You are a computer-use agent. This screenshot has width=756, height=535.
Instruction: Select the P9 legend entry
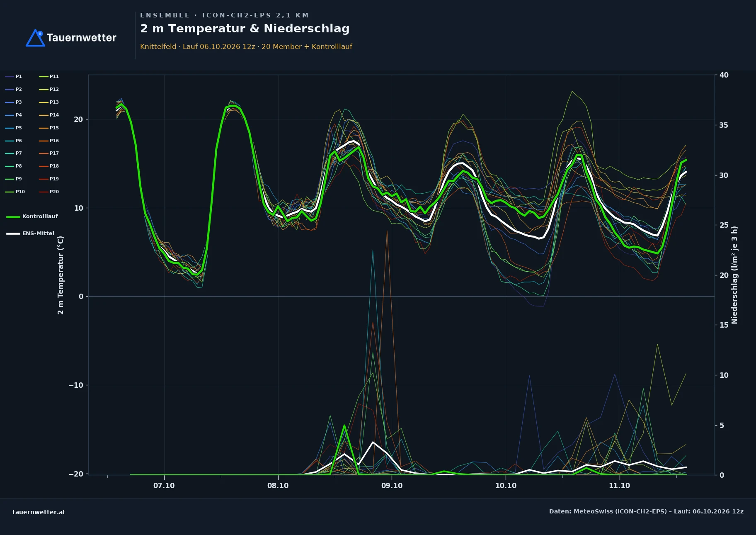(x=14, y=179)
